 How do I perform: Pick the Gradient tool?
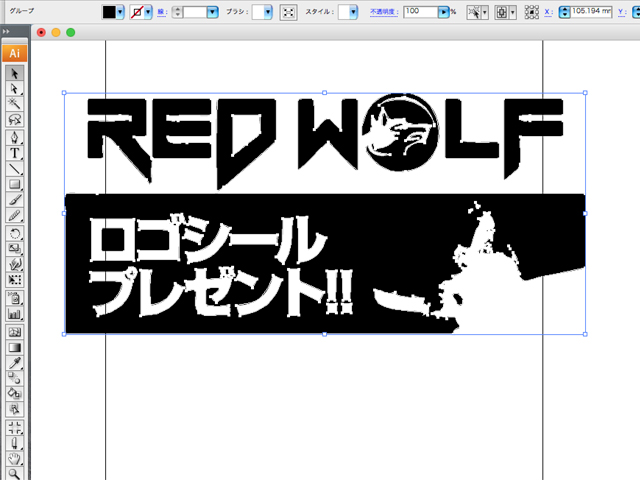tap(15, 347)
